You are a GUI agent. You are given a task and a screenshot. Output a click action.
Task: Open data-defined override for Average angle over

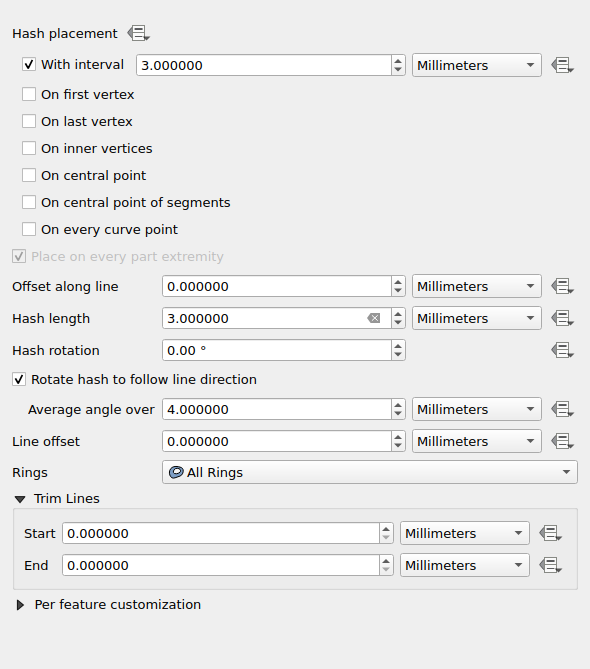coord(562,409)
